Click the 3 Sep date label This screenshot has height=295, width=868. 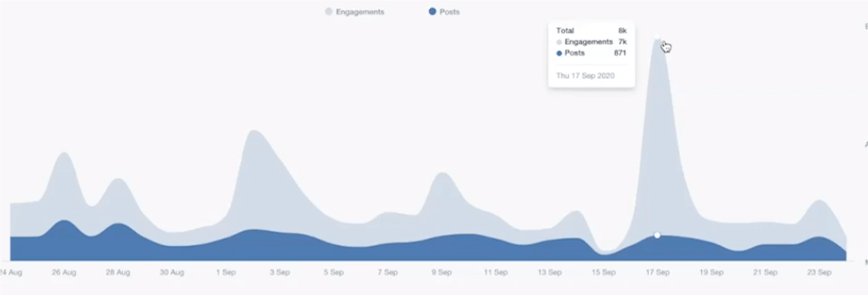coord(279,272)
